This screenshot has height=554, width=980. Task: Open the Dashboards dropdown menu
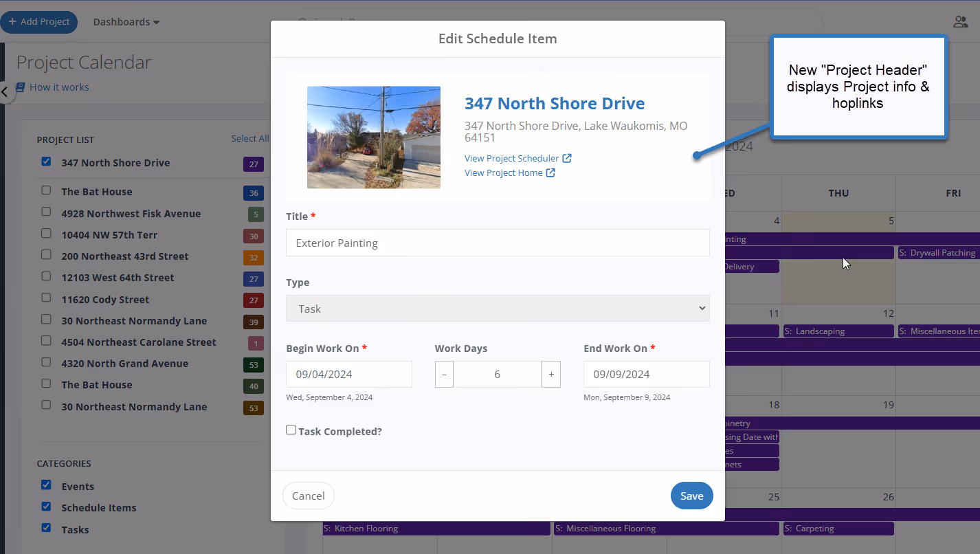coord(126,22)
